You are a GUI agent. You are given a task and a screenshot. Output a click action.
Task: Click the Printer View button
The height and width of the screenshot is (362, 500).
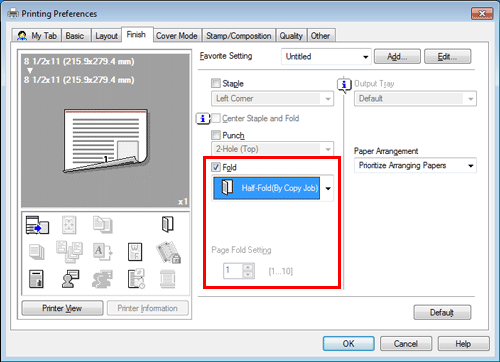[62, 308]
